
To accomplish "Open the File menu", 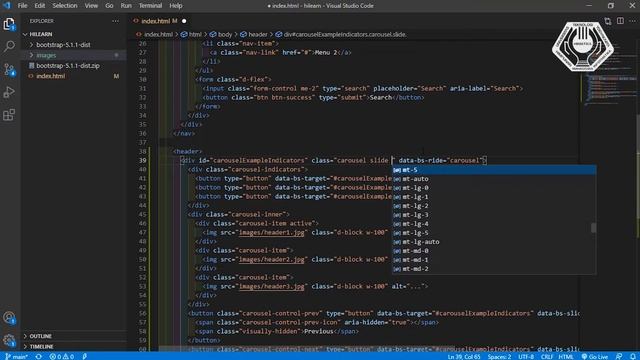I will pos(22,6).
